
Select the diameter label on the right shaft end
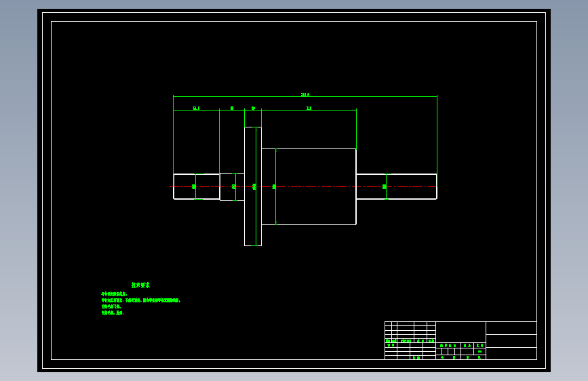pos(385,186)
